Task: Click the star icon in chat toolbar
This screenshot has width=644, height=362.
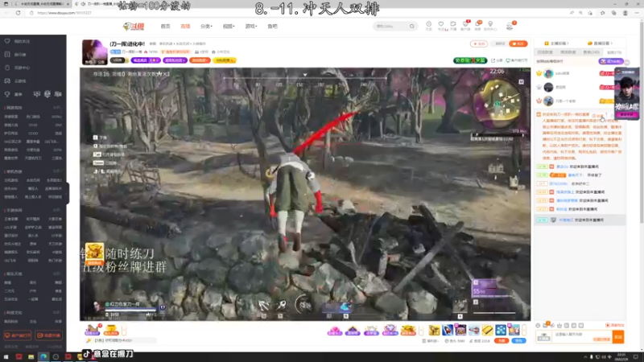Action: (559, 326)
